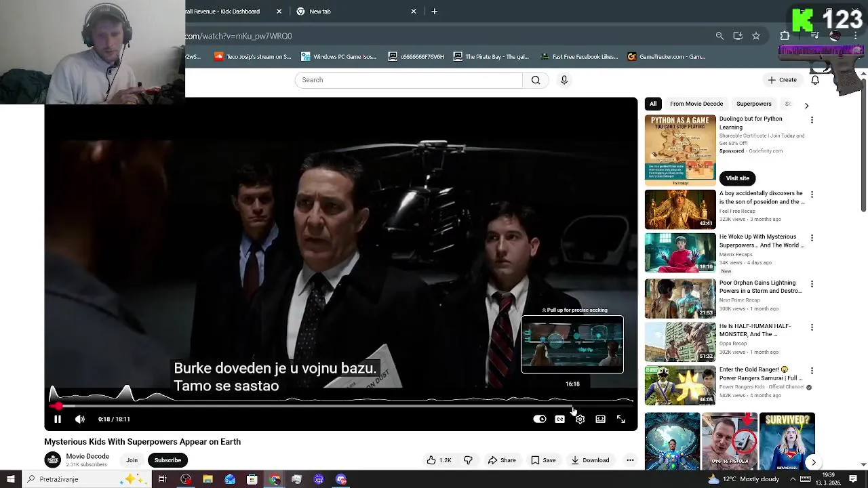Open options for Duolingo Python ad
This screenshot has height=488, width=868.
812,120
